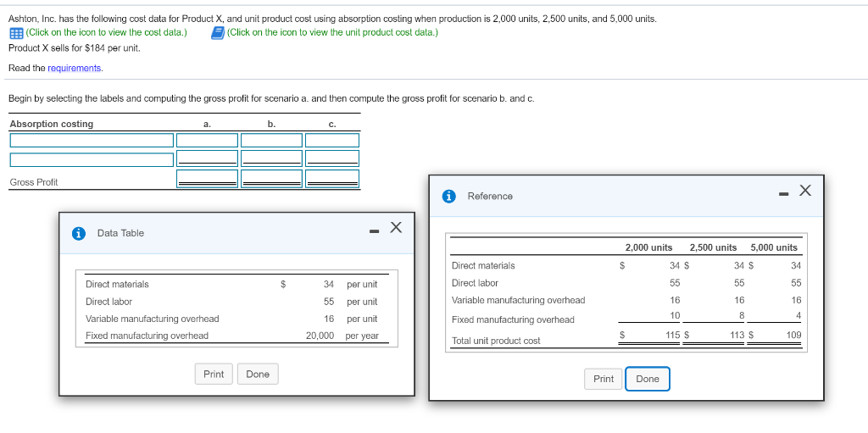This screenshot has height=433, width=868.
Task: Click first row input for scenario b.
Action: [x=272, y=140]
